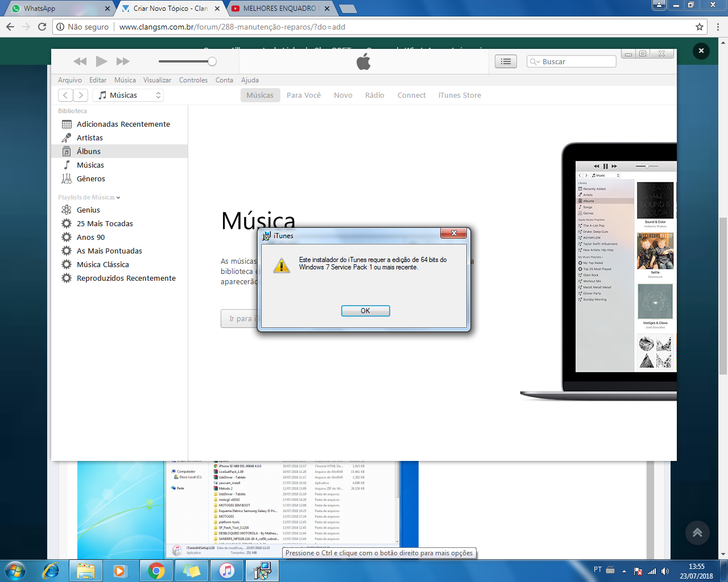Open iTunes from the taskbar
The image size is (728, 582).
click(227, 571)
